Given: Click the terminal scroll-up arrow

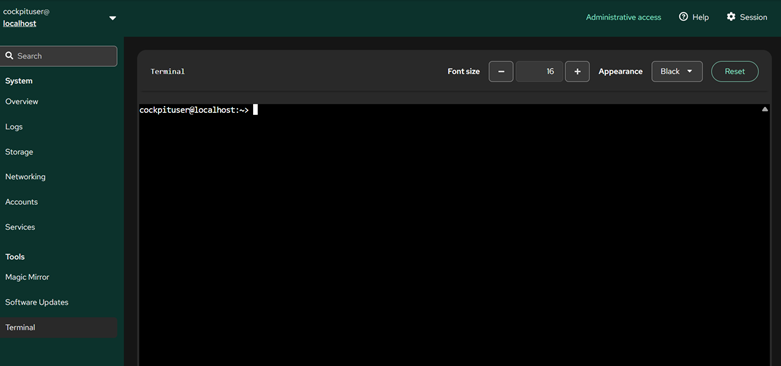Looking at the screenshot, I should [765, 110].
